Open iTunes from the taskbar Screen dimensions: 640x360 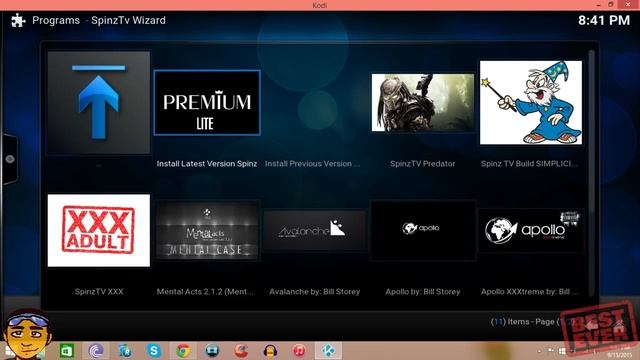[x=299, y=351]
